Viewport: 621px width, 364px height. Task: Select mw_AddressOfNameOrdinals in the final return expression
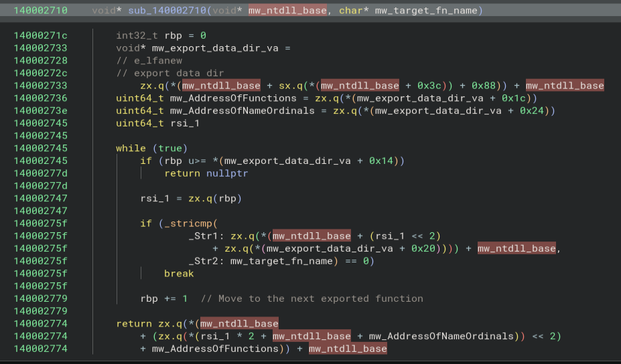tap(441, 337)
